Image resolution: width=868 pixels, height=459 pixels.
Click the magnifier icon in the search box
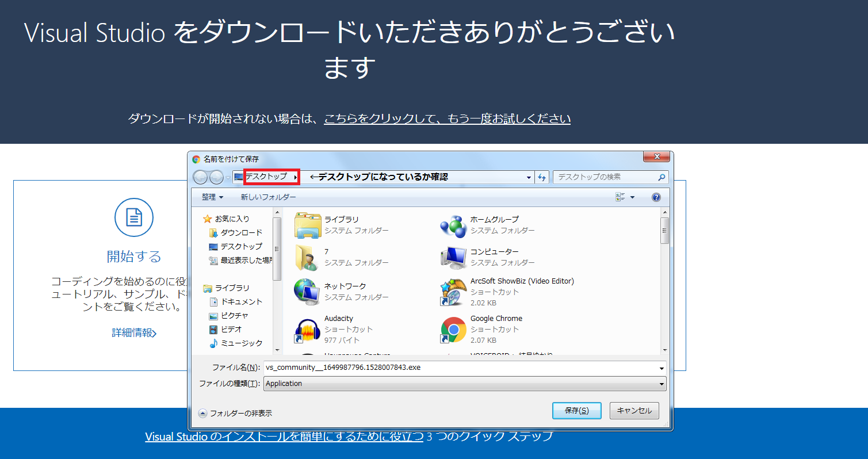point(661,177)
